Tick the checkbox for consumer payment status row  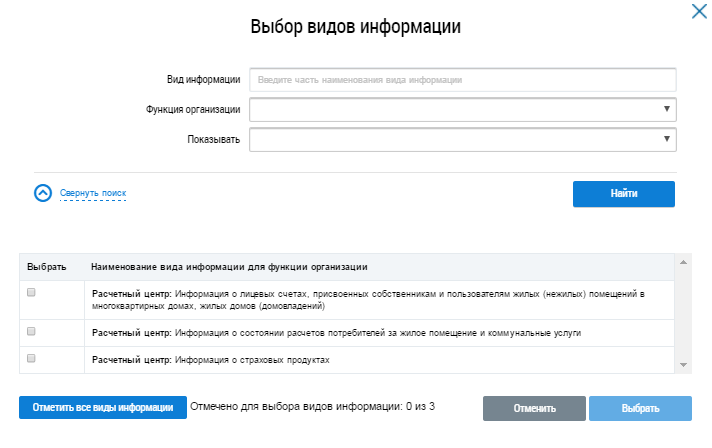tap(31, 331)
